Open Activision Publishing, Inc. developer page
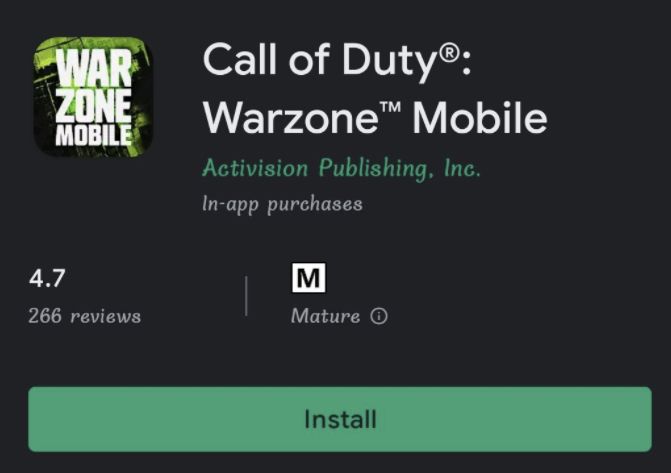The image size is (671, 473). coord(341,168)
